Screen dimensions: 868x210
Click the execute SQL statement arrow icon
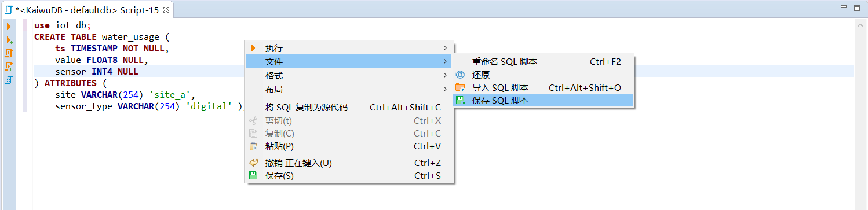[9, 27]
